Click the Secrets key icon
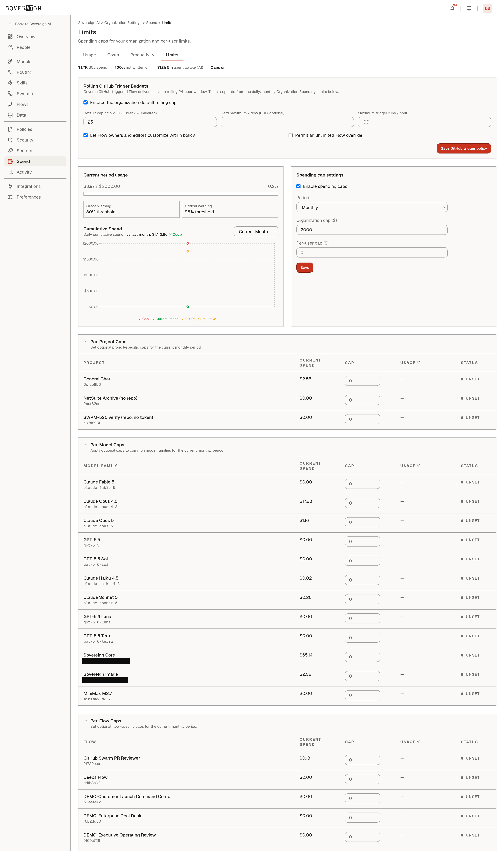This screenshot has height=851, width=504. click(10, 151)
